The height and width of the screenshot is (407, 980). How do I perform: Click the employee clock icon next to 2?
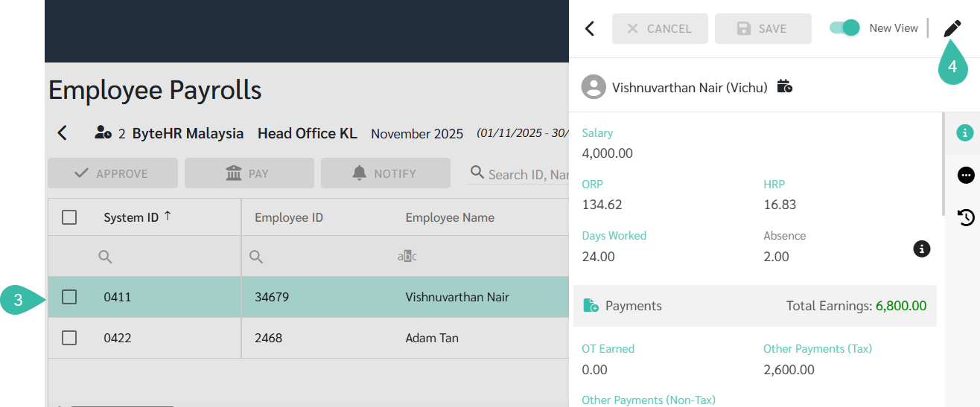coord(104,133)
